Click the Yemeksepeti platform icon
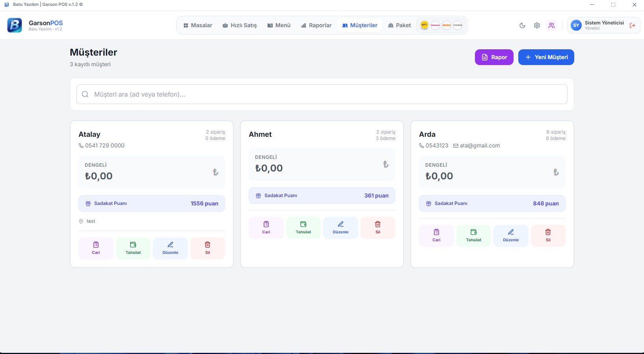This screenshot has width=644, height=354. coord(435,25)
